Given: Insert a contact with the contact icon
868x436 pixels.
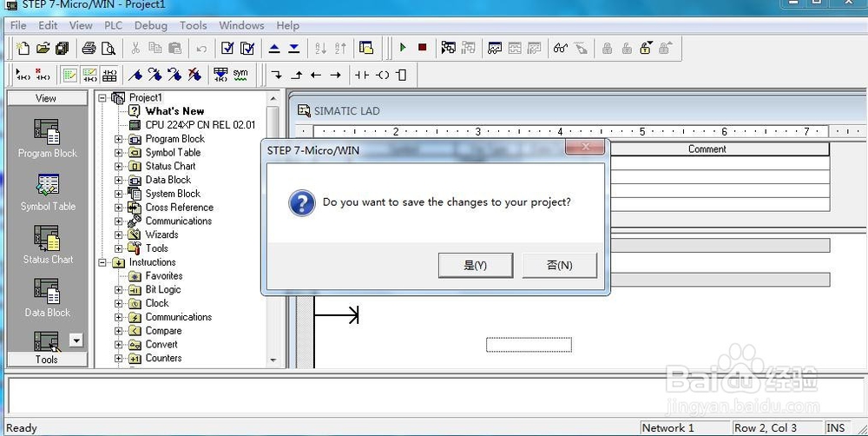Looking at the screenshot, I should point(362,75).
